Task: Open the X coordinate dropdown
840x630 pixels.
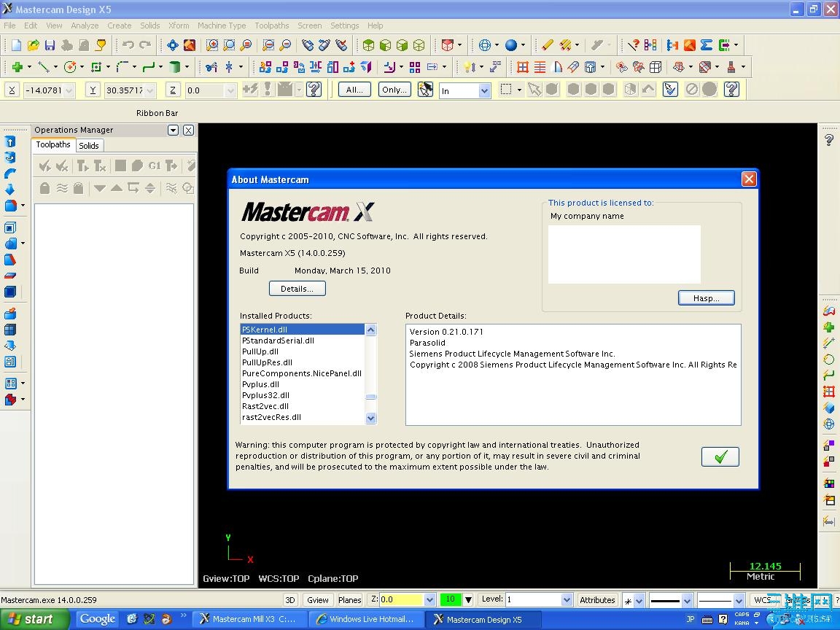Action: point(69,90)
